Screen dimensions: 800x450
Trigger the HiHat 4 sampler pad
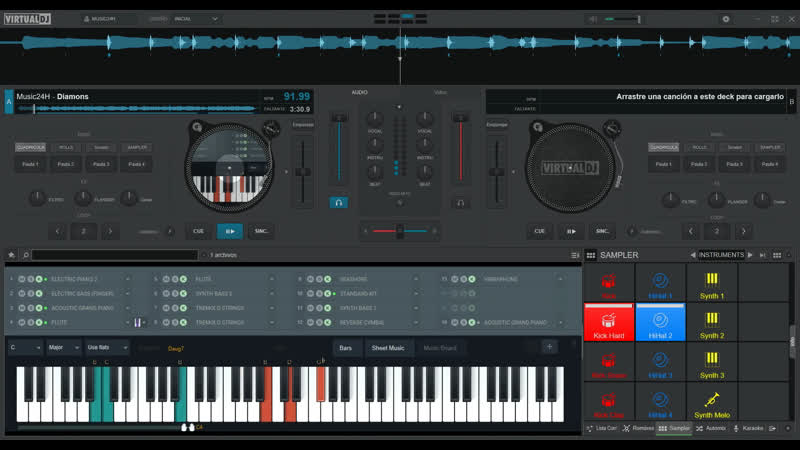coord(660,403)
